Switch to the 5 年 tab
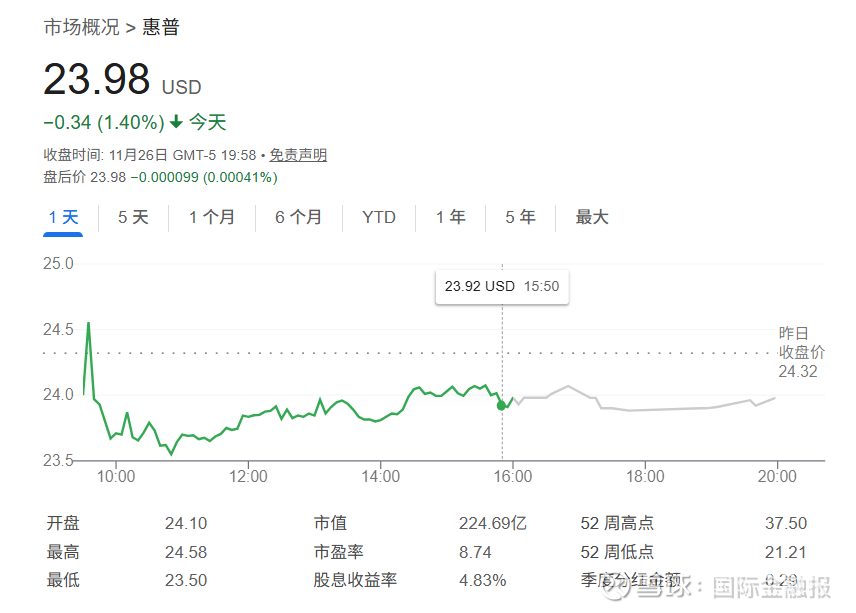 (x=520, y=217)
